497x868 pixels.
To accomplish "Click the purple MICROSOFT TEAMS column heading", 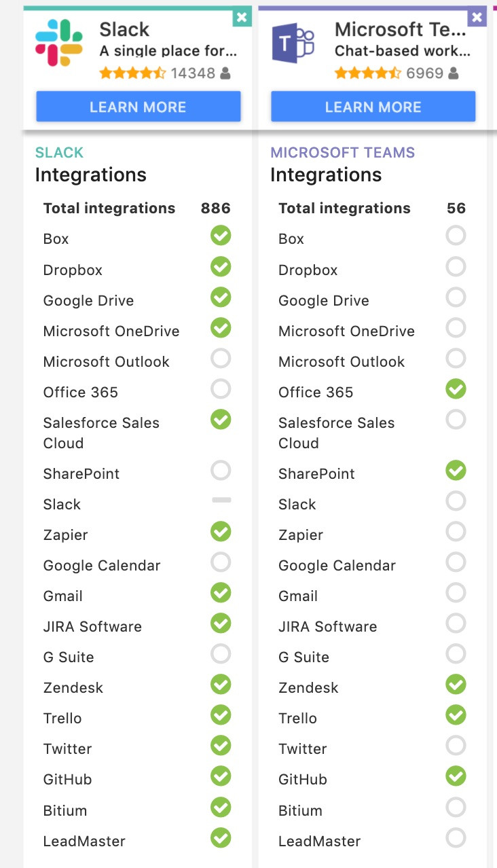I will (342, 153).
